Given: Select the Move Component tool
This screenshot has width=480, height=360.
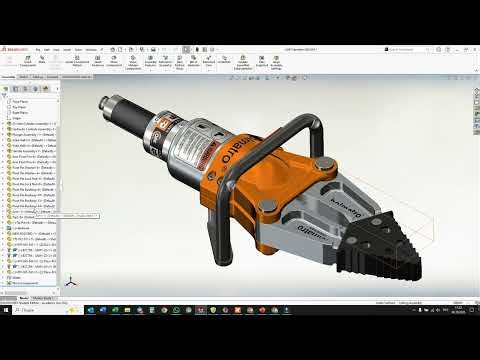Looking at the screenshot, I should 114,61.
